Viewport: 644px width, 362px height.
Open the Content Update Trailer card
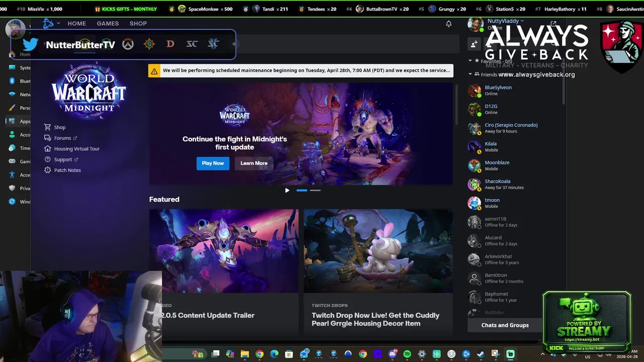coord(224,271)
